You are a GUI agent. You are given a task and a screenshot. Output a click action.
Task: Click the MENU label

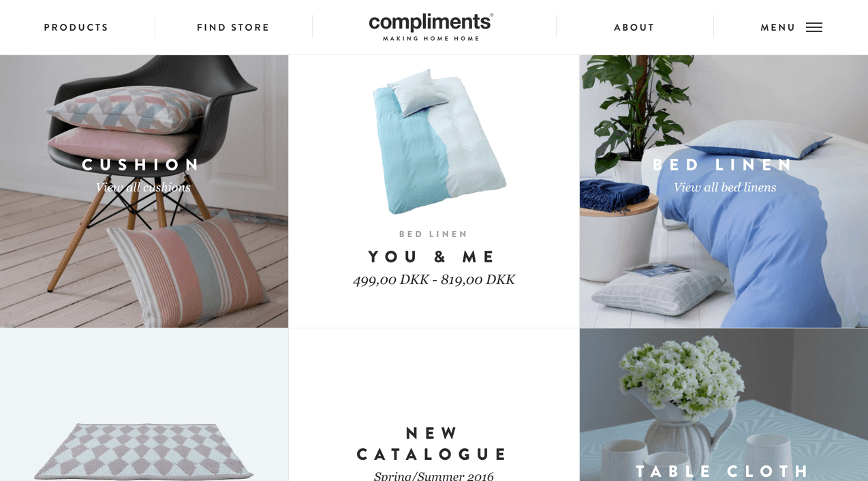coord(777,27)
